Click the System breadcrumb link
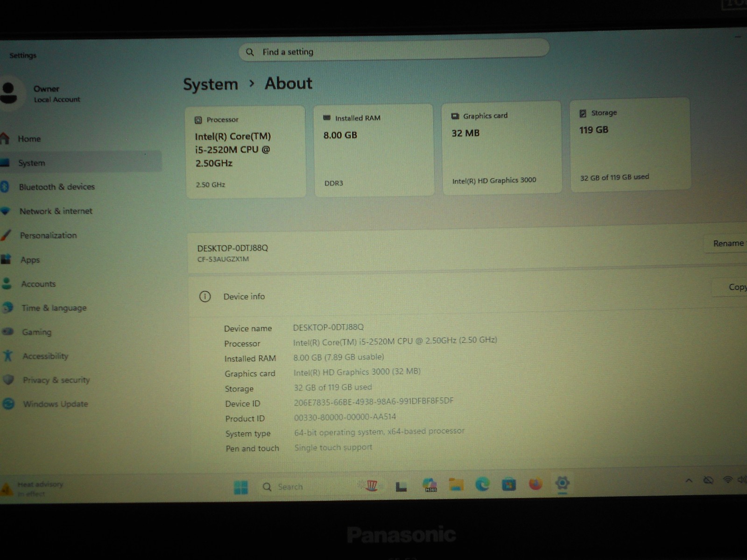 tap(211, 84)
